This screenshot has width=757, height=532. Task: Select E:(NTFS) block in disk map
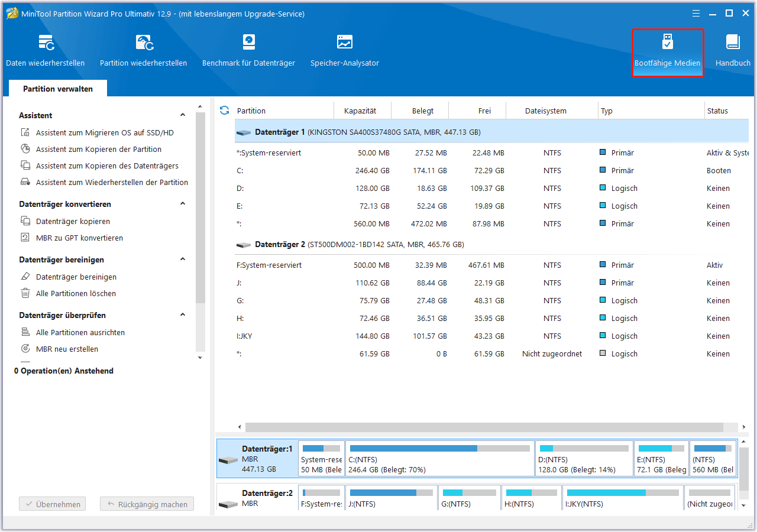pyautogui.click(x=661, y=458)
